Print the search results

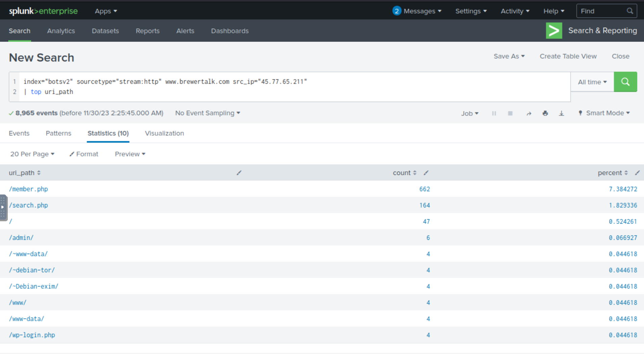(x=545, y=113)
